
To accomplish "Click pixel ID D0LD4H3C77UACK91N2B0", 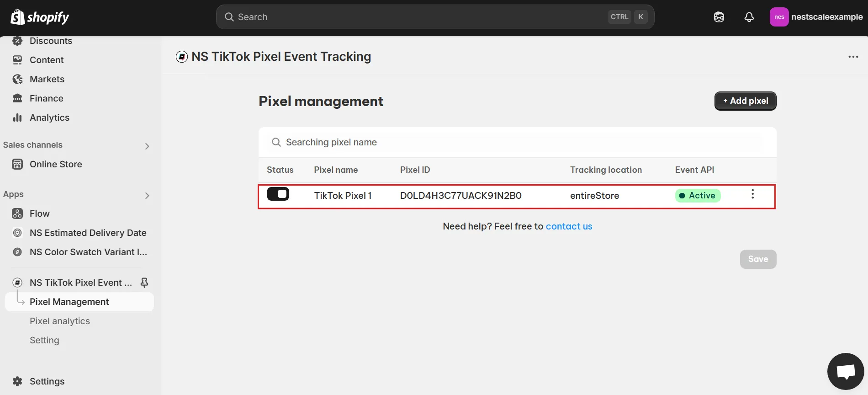I will [x=460, y=196].
